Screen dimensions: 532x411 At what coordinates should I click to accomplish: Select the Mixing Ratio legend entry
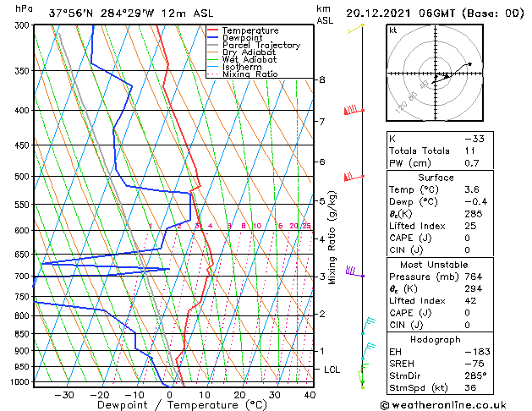[x=243, y=74]
